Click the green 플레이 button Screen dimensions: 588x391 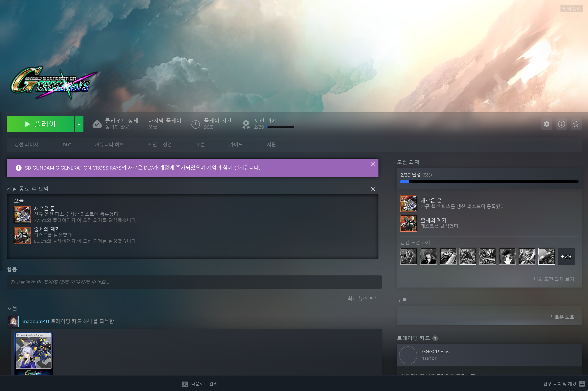point(40,124)
